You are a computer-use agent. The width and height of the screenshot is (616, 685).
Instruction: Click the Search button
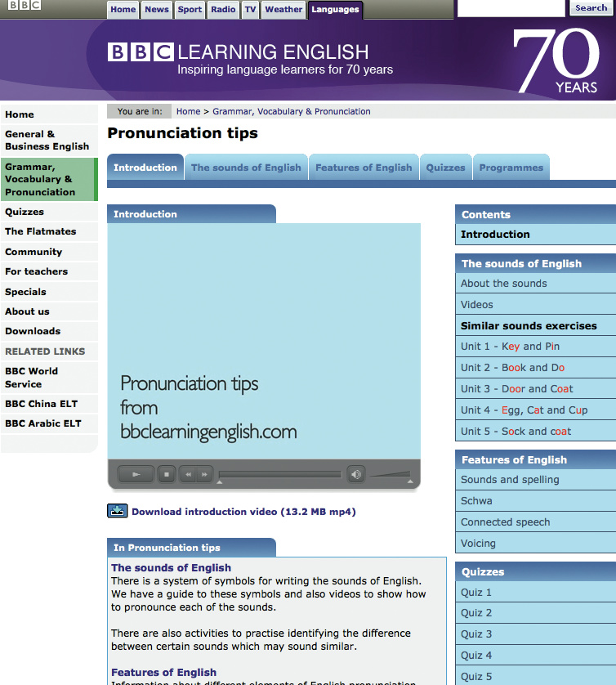click(591, 8)
